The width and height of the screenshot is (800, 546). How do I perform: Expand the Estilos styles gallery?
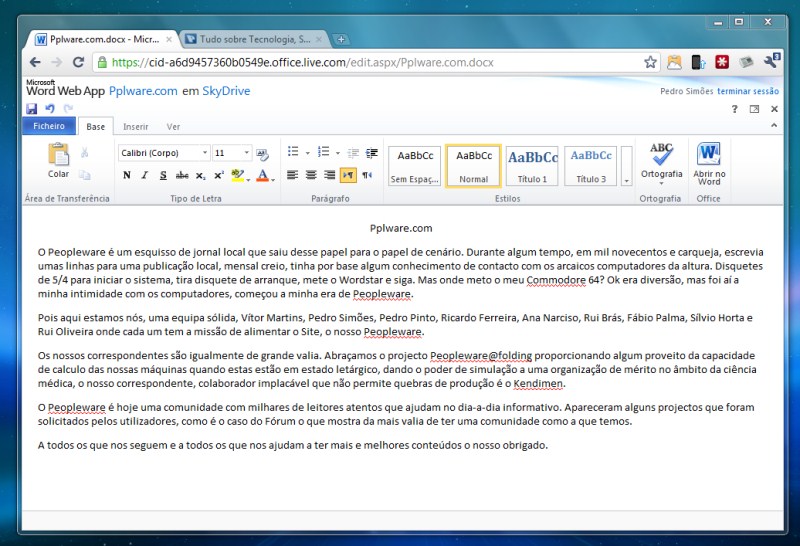coord(627,166)
